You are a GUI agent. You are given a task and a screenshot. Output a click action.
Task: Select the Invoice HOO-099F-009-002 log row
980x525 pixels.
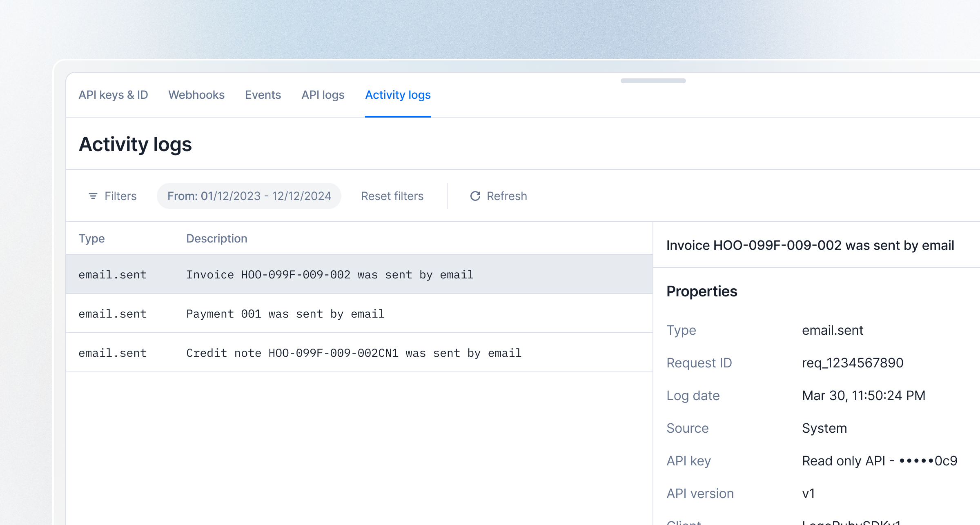coord(330,275)
